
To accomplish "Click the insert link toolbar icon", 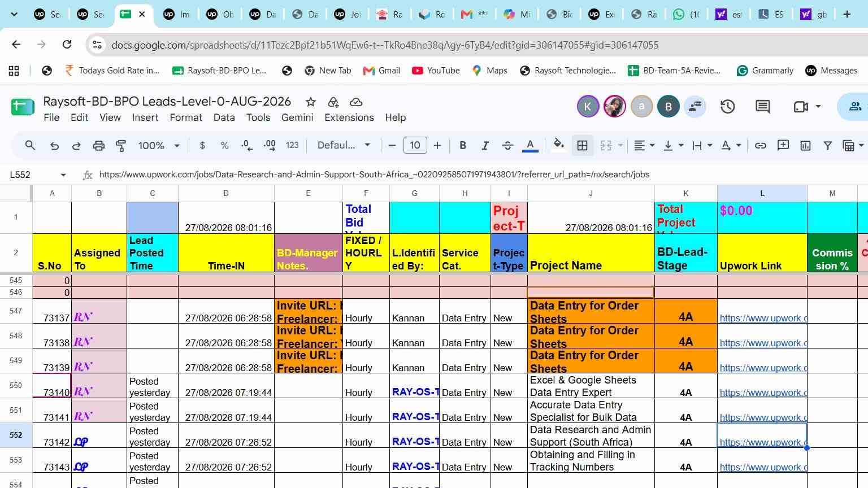I will (x=761, y=146).
